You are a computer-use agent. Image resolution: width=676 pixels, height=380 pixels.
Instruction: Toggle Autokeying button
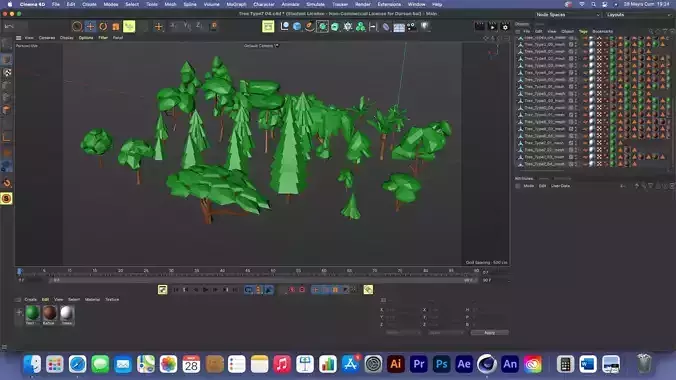(302, 290)
